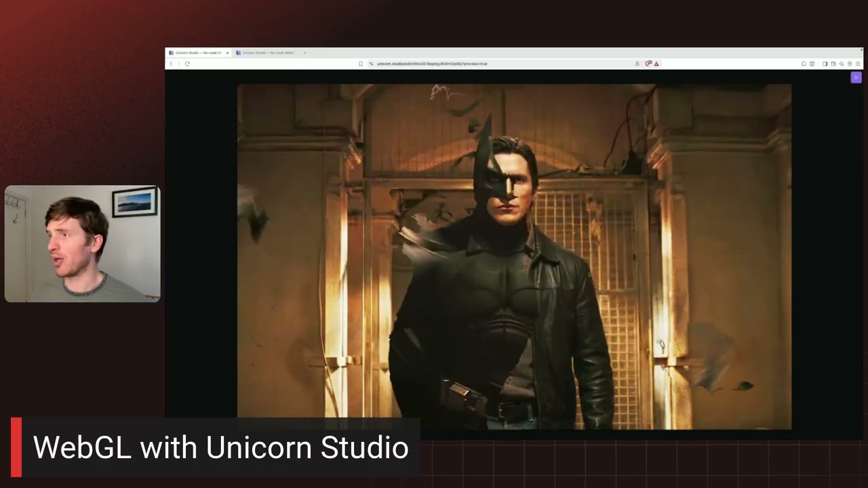Click the Batman preview canvas
The image size is (868, 488).
tap(514, 257)
